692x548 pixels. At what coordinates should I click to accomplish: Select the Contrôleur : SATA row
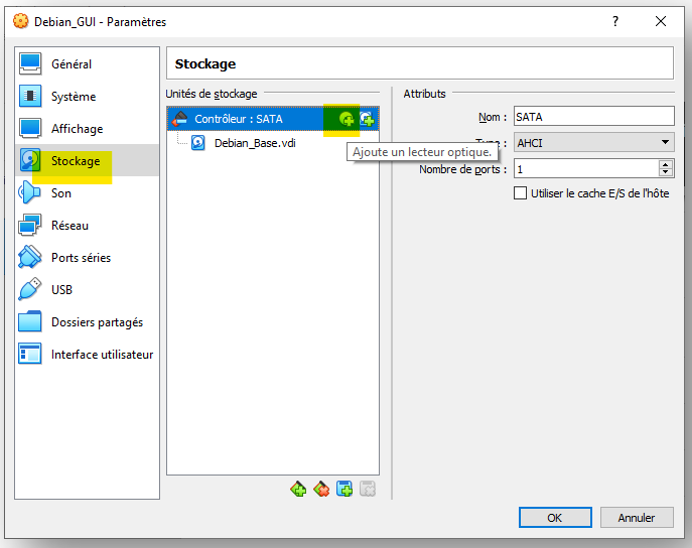tap(273, 119)
